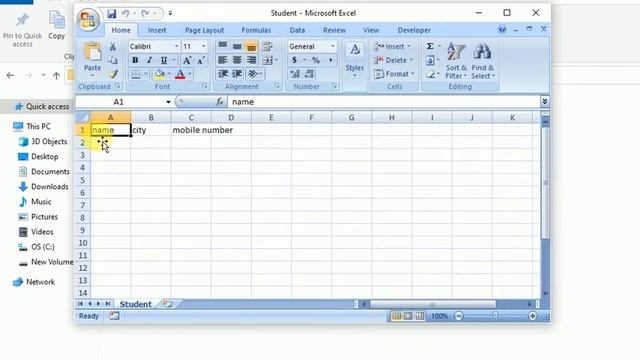Switch to the Page Layout tab
The height and width of the screenshot is (360, 640).
[204, 30]
